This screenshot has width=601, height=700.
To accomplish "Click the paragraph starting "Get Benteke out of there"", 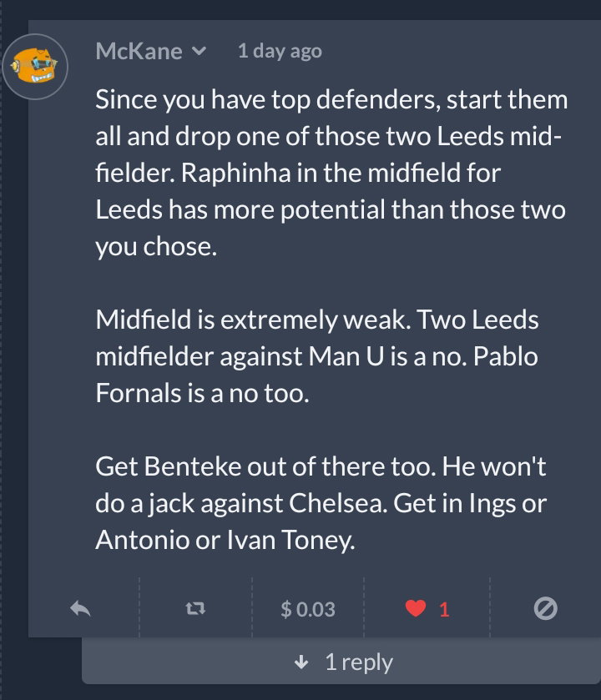I will point(321,503).
